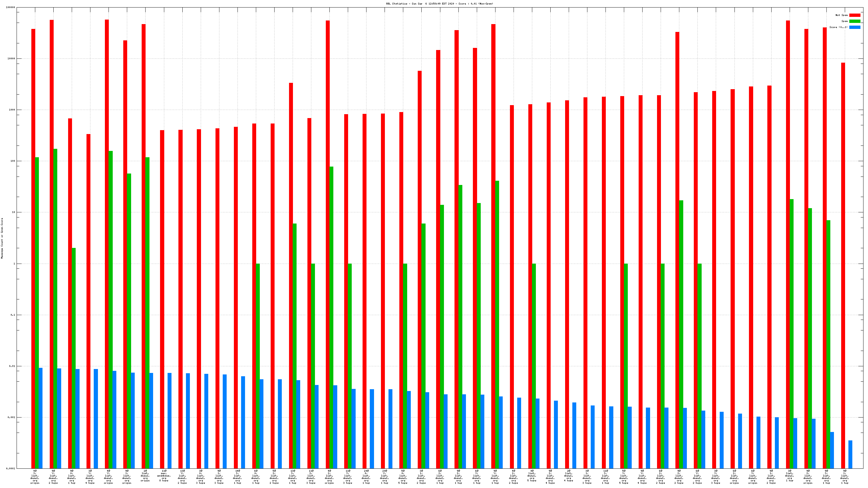The image size is (868, 488).
Task: Click the green Spam legend swatch
Action: (x=854, y=21)
